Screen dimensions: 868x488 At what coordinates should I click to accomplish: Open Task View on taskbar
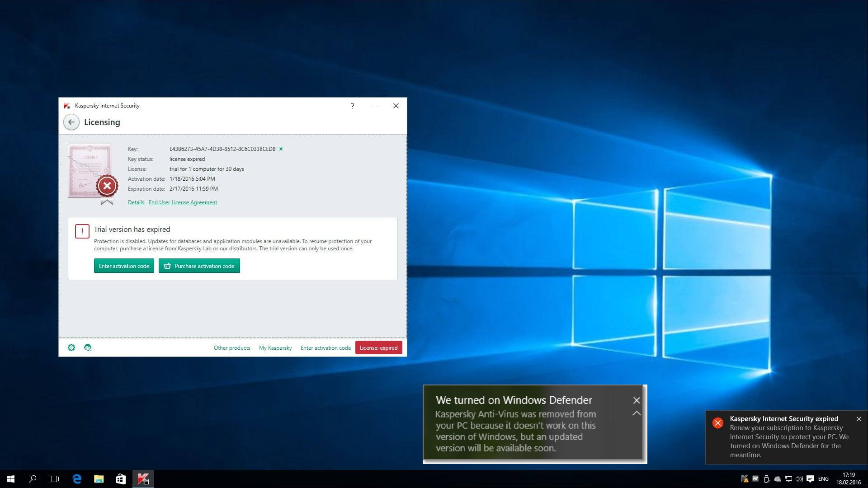[x=54, y=479]
